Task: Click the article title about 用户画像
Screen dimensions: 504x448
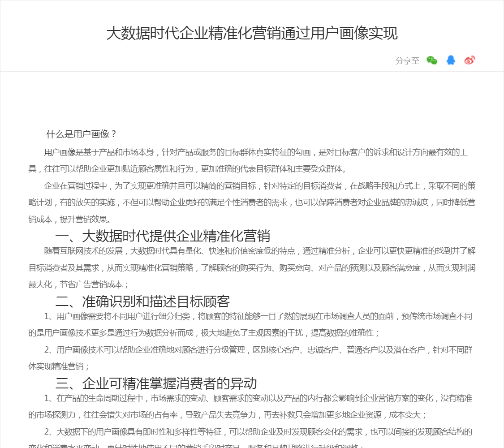Action: click(252, 34)
